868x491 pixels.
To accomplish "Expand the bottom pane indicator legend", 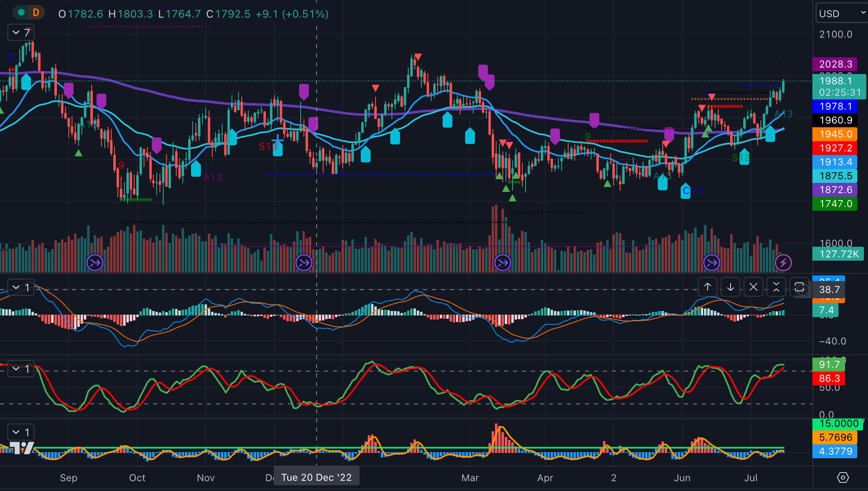I will 20,432.
